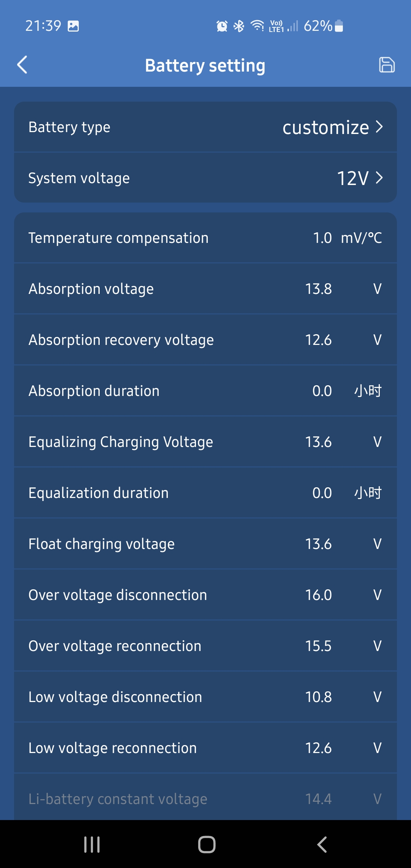Tap the save disk icon
Viewport: 411px width, 868px height.
[387, 65]
